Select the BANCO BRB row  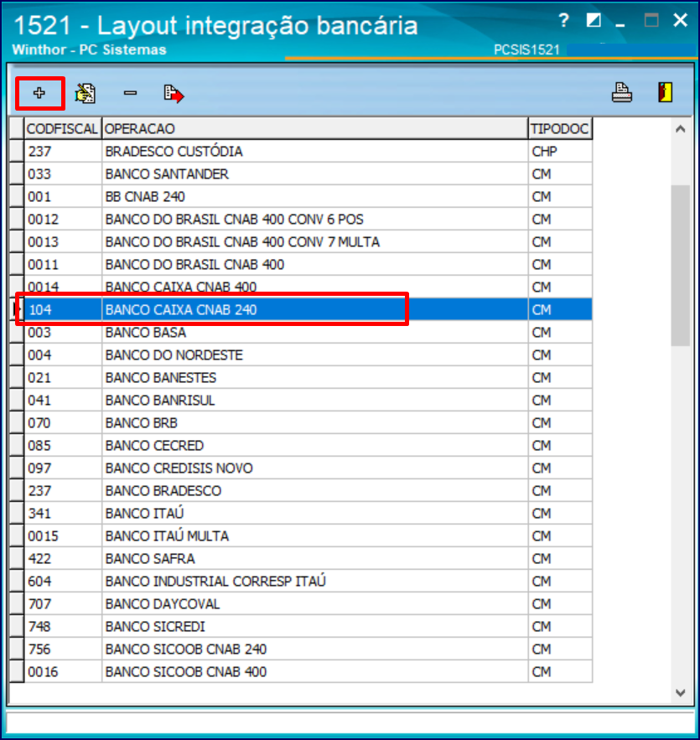tap(308, 423)
